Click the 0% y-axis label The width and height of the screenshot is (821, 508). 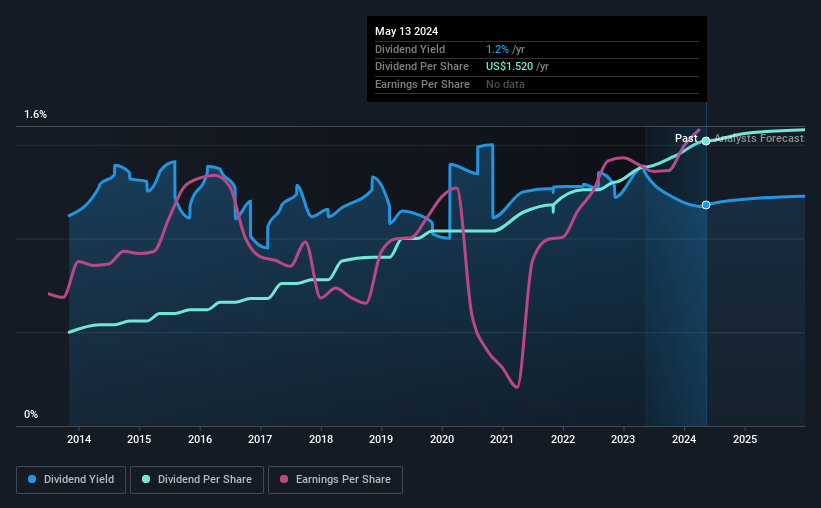pyautogui.click(x=31, y=414)
